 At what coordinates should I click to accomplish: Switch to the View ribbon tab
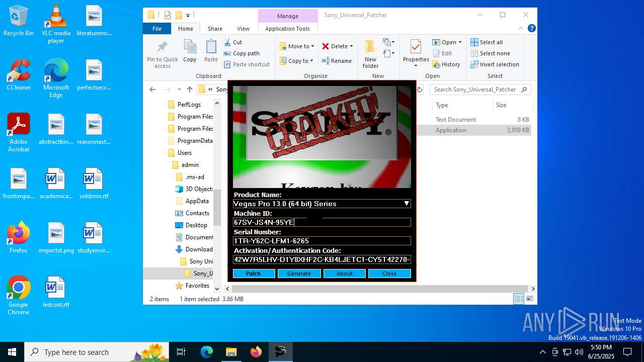pos(243,29)
